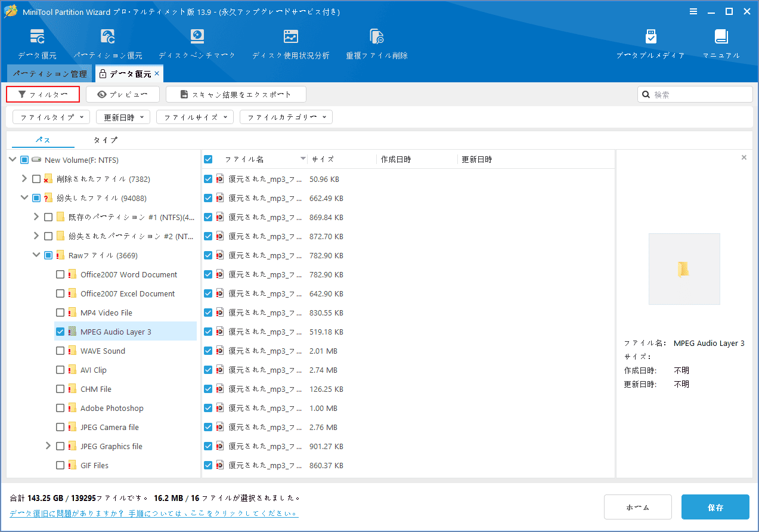Select the file row sized 860.37 KB
Screen dimensions: 759x532
pos(408,465)
